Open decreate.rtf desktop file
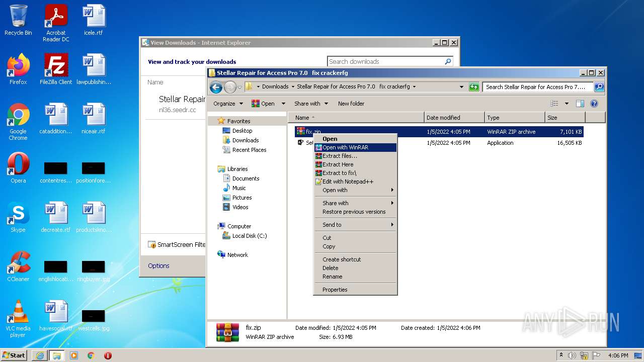Image resolution: width=644 pixels, height=362 pixels. coord(56,217)
